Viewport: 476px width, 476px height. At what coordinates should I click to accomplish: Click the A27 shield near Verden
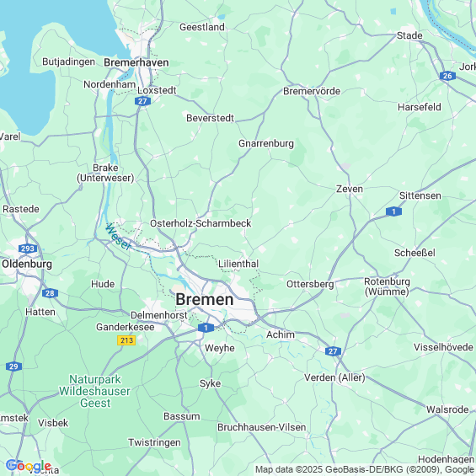point(333,351)
